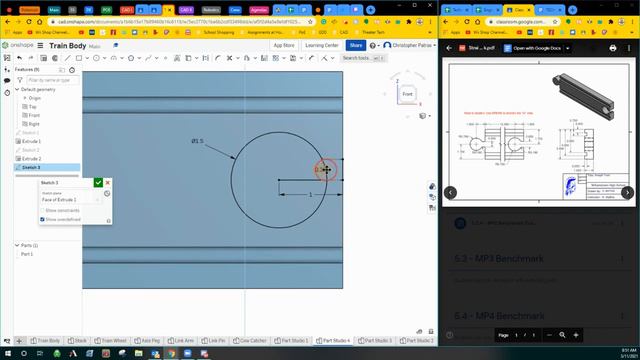Zoom in the PDF with plus button

point(576,335)
